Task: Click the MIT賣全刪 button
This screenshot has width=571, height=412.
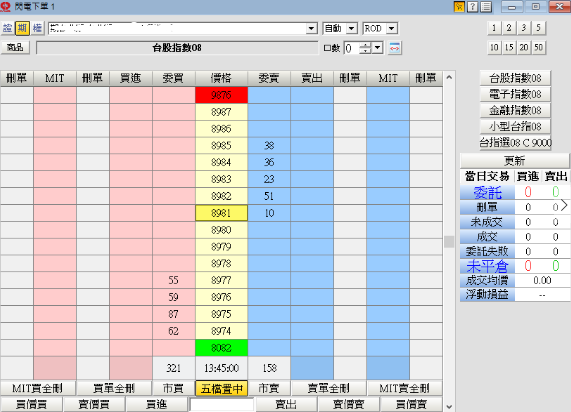Action: pos(405,389)
